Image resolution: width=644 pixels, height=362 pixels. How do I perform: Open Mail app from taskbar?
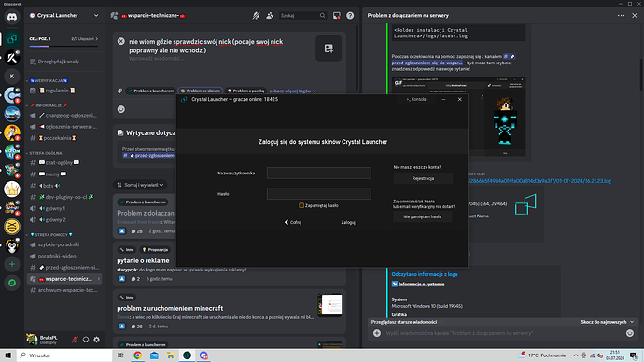(x=154, y=355)
